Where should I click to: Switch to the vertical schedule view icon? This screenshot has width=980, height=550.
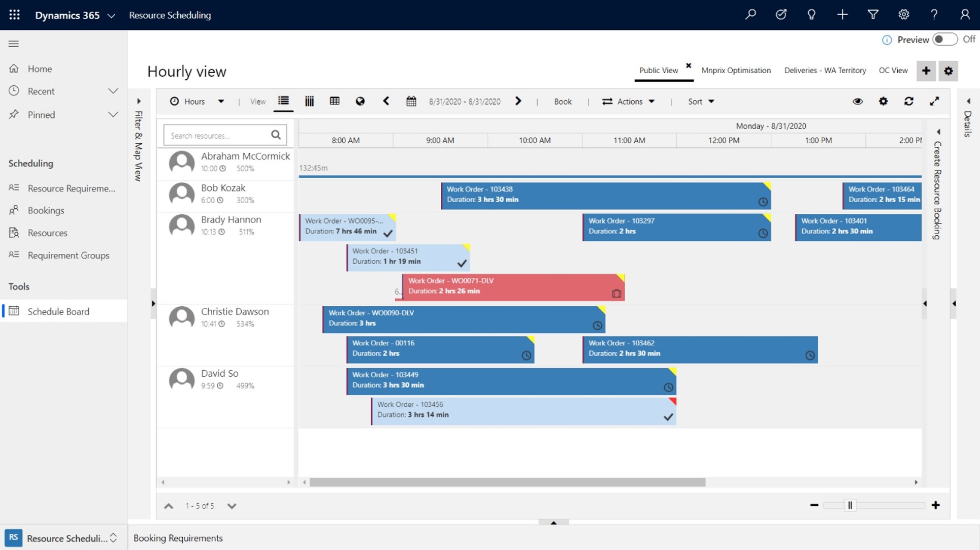pyautogui.click(x=309, y=101)
